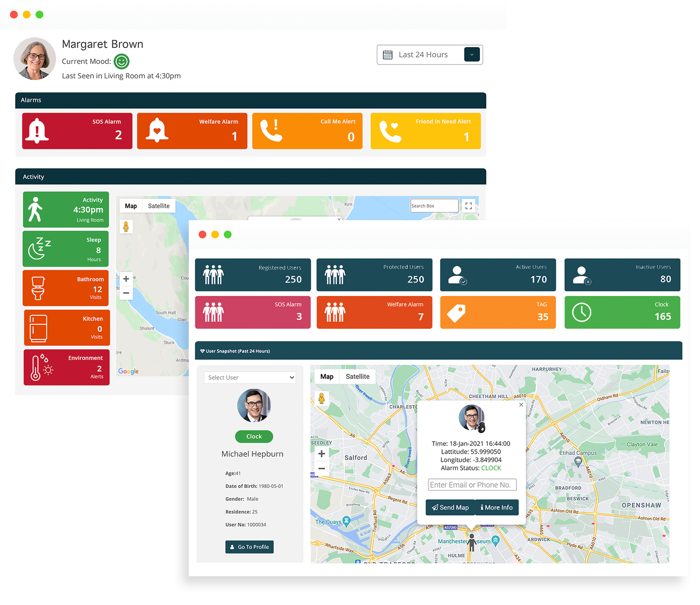The image size is (700, 605).
Task: Click the SOS Alarm bell icon
Action: 37,131
